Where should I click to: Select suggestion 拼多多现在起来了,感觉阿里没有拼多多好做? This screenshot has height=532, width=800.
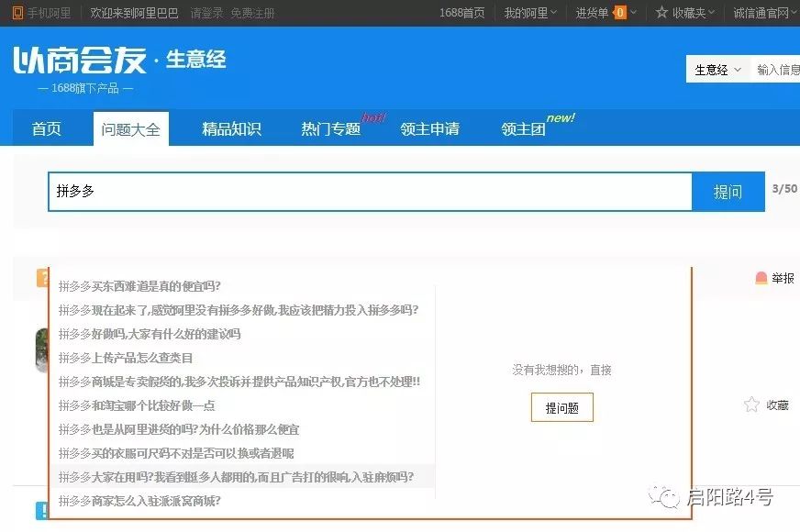[239, 310]
